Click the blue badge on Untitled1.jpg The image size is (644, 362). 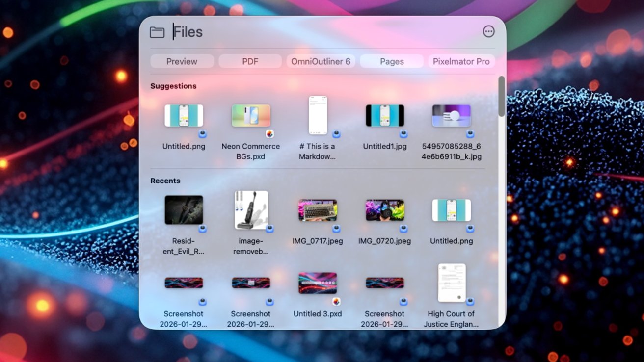click(403, 135)
